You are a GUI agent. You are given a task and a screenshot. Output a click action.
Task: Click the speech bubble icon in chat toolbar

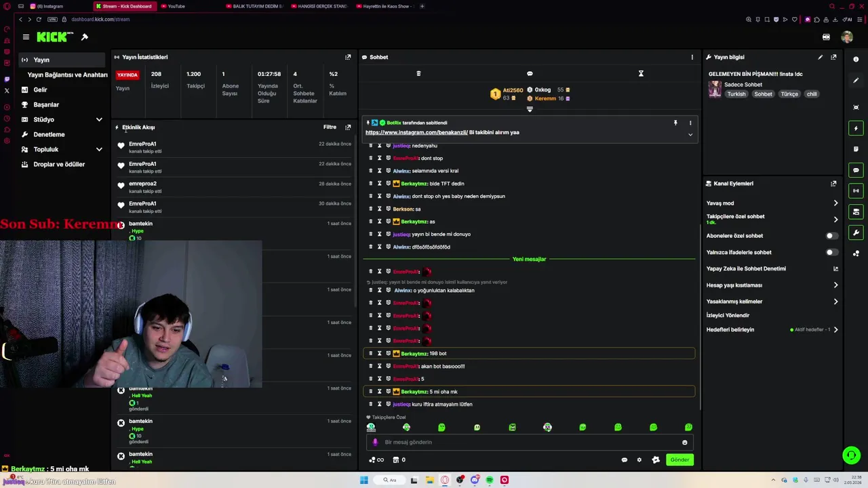(x=530, y=73)
